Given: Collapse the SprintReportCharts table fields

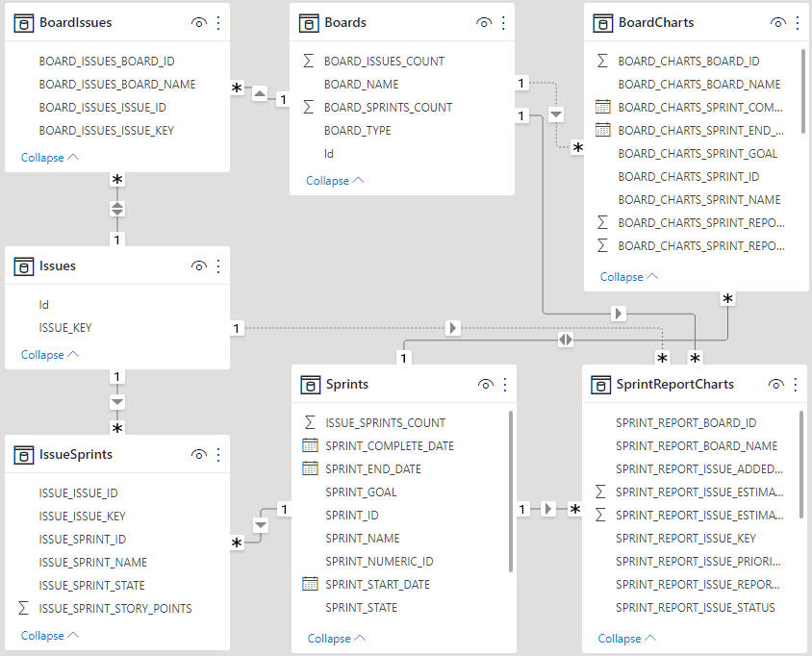Looking at the screenshot, I should coord(627,639).
